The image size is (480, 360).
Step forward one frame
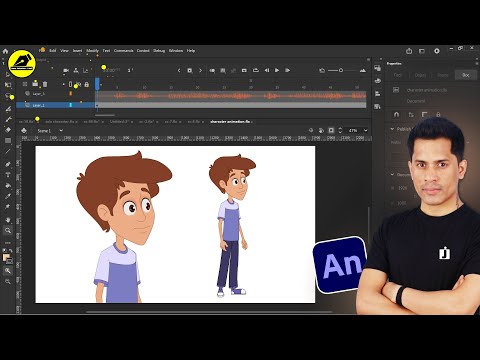point(287,70)
